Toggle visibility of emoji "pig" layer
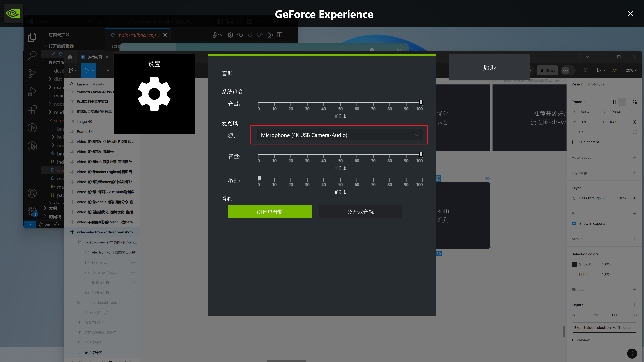Screen dimensions: 644x362 [x=133, y=312]
